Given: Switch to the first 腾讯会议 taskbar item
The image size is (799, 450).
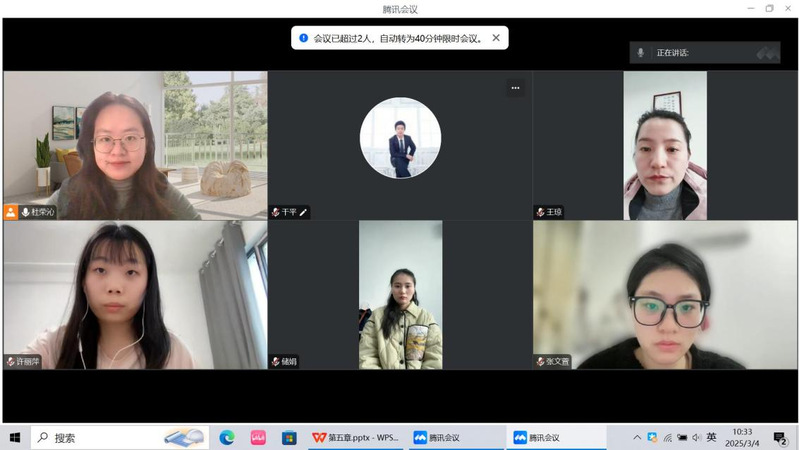Looking at the screenshot, I should coord(455,437).
